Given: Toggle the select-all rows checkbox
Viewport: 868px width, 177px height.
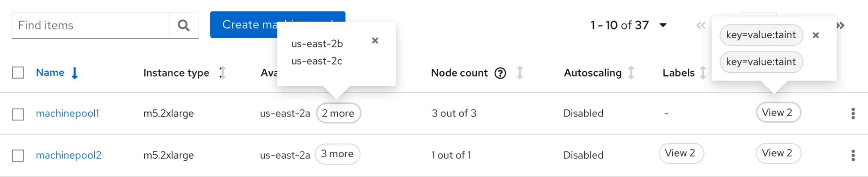Looking at the screenshot, I should tap(18, 73).
